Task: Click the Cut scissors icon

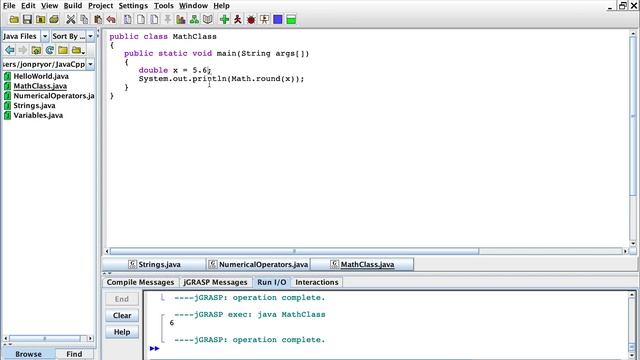Action: tap(71, 19)
